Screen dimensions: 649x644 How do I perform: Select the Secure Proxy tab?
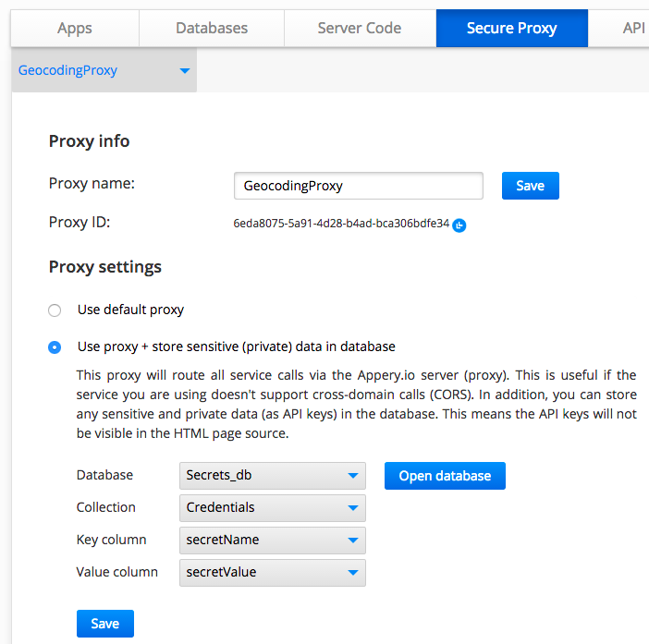(511, 28)
